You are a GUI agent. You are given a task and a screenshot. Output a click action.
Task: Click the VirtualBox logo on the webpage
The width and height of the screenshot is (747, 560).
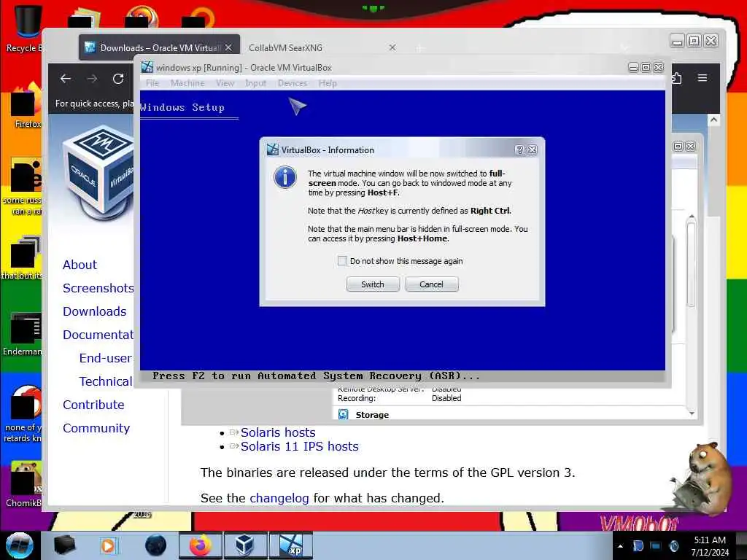pyautogui.click(x=98, y=171)
